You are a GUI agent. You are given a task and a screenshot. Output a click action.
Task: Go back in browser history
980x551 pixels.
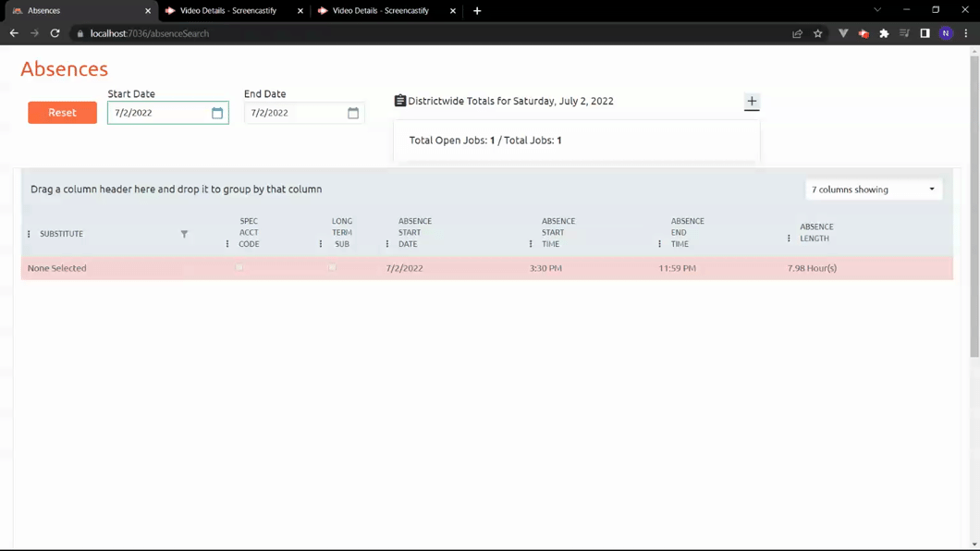(x=14, y=33)
